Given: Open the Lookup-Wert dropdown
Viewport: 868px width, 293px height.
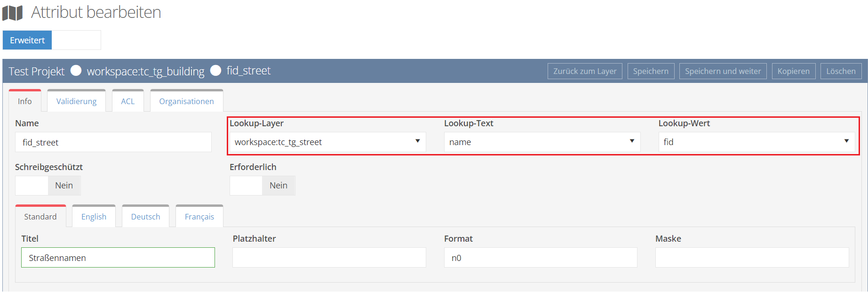Looking at the screenshot, I should pos(756,142).
